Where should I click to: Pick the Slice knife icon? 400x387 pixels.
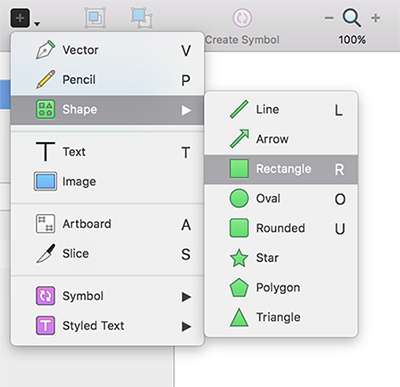pyautogui.click(x=45, y=253)
